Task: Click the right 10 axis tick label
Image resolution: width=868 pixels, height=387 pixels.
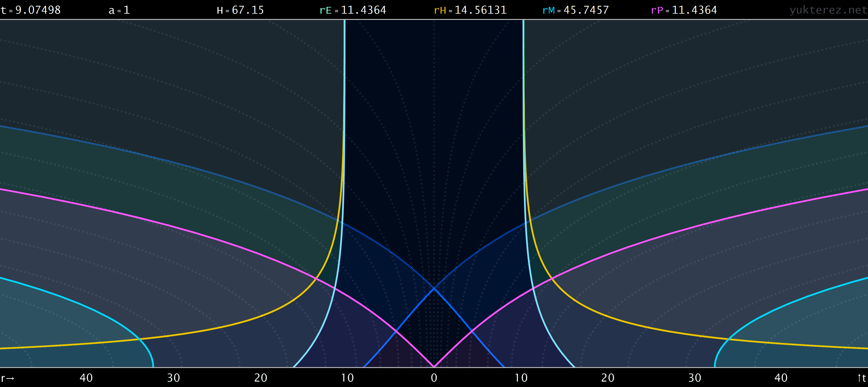Action: 521,378
